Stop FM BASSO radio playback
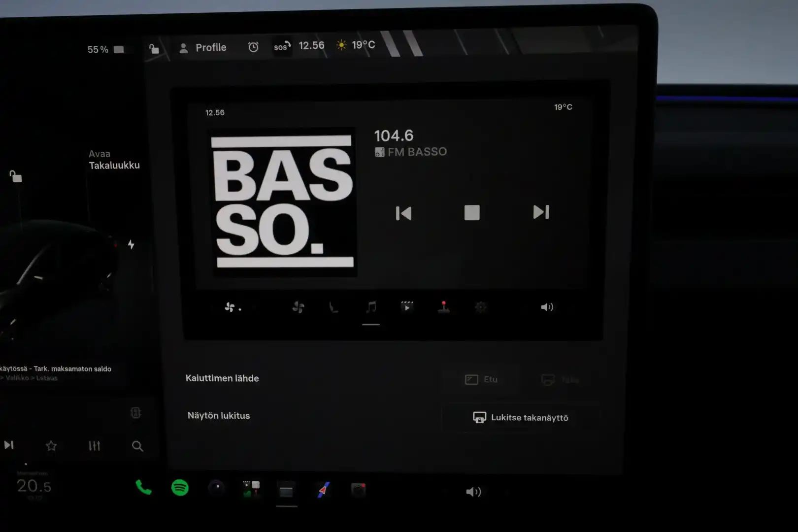798x532 pixels. [472, 213]
